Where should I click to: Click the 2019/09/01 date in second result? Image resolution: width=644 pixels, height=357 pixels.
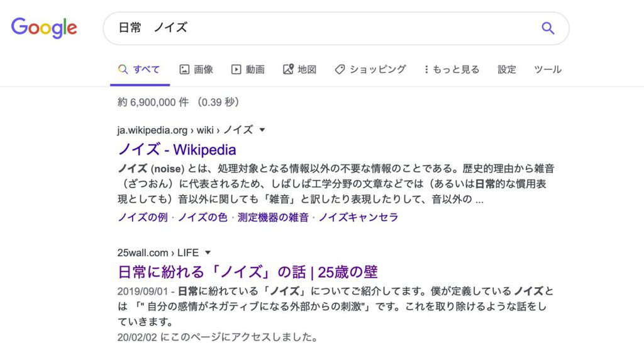coord(143,291)
